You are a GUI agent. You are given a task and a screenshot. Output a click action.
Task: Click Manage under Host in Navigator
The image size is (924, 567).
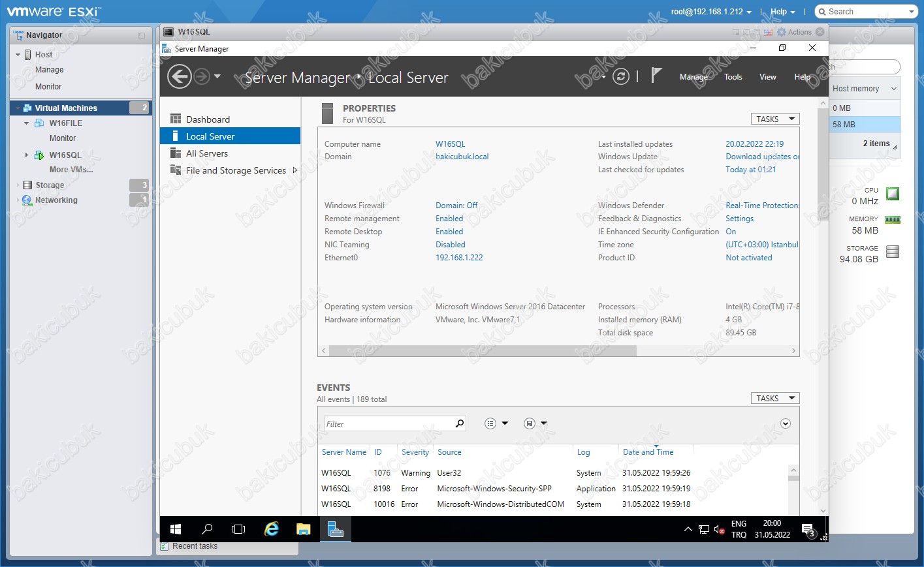49,70
